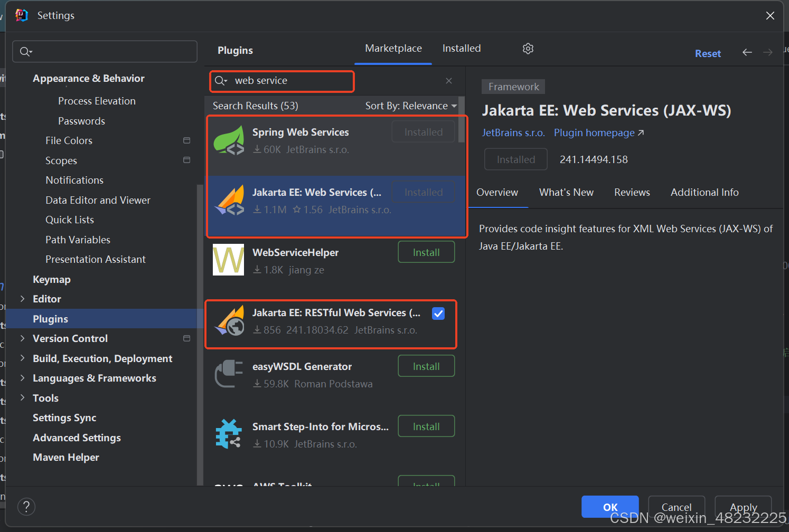The height and width of the screenshot is (532, 789).
Task: Select Process Elevation setting
Action: [97, 101]
